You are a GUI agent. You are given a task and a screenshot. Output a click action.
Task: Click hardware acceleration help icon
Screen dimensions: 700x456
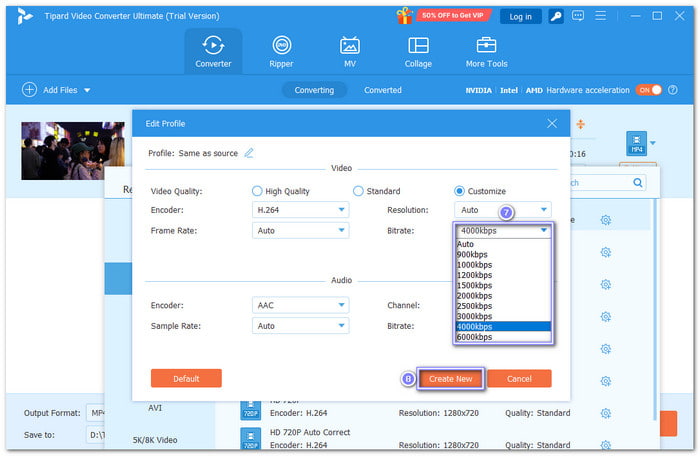(x=672, y=90)
